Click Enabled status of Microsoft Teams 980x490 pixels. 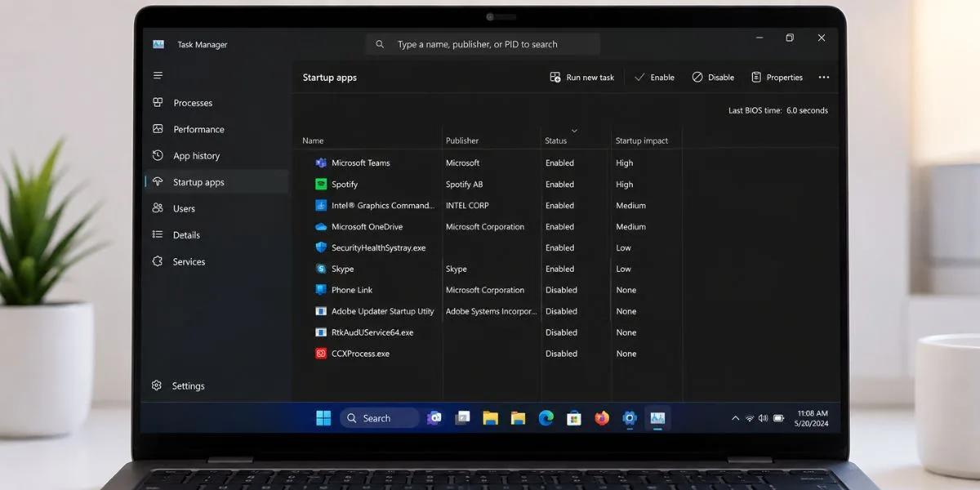(559, 163)
